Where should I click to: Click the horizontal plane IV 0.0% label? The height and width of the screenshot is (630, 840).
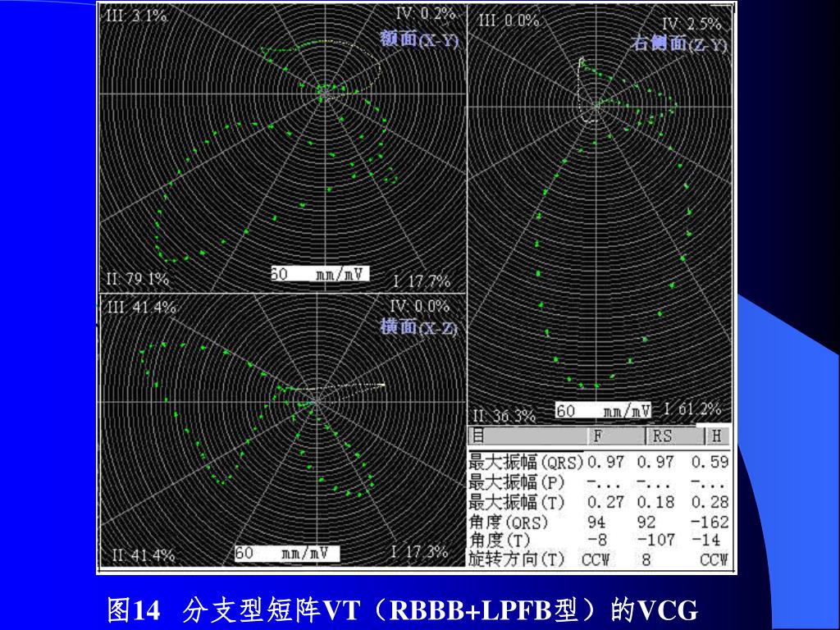(x=419, y=307)
